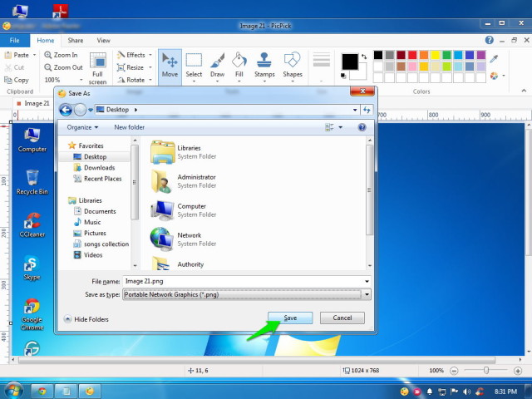The height and width of the screenshot is (399, 532).
Task: Select the yellow color swatch
Action: pos(436,55)
